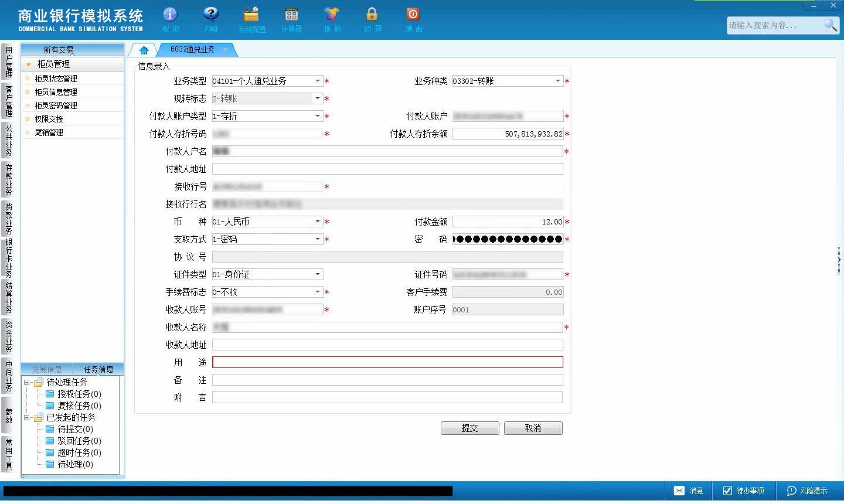Select the 任务信息 tab

point(98,369)
